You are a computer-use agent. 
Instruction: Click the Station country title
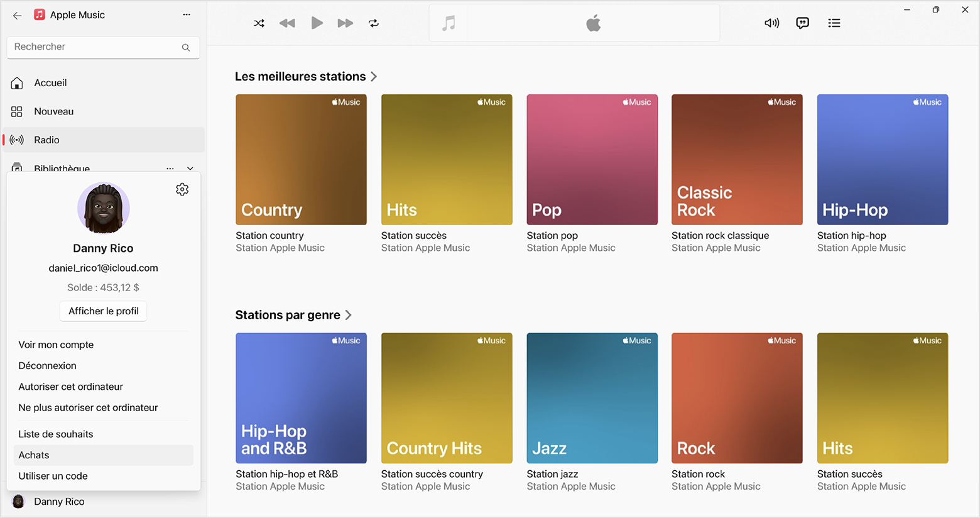tap(269, 236)
